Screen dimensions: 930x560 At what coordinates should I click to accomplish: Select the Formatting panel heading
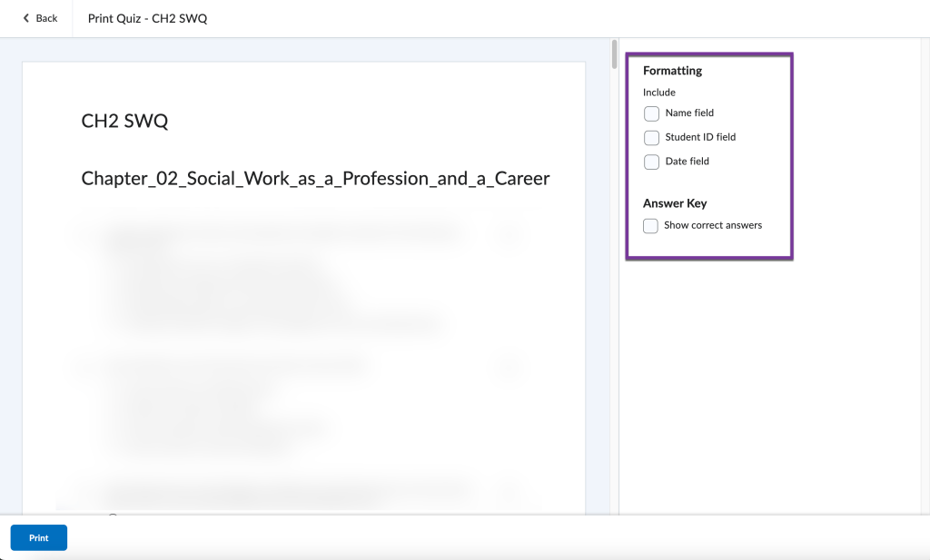672,70
